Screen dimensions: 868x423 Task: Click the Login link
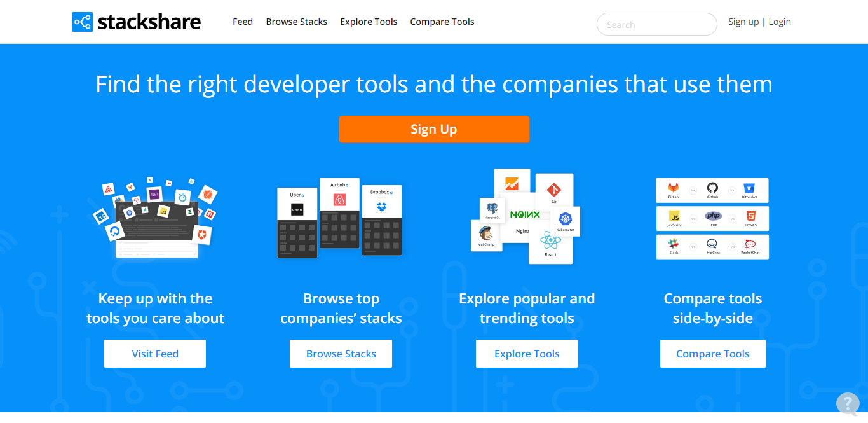780,22
